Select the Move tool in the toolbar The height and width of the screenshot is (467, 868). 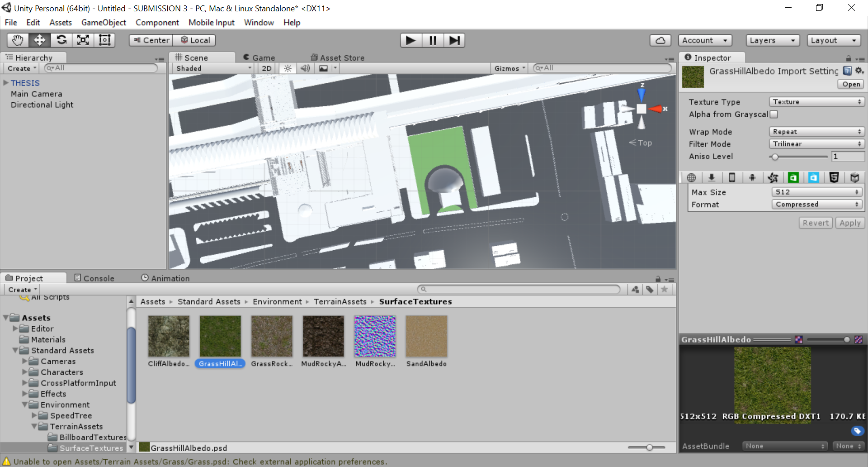[39, 40]
